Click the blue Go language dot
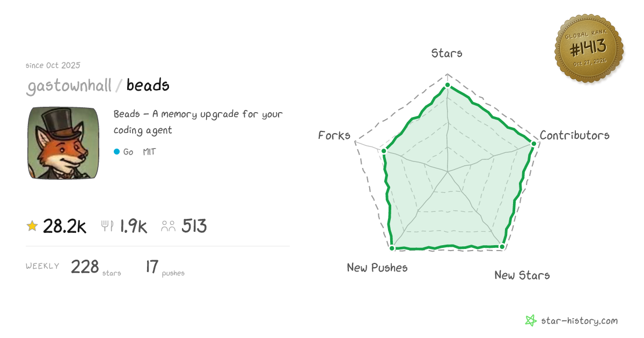This screenshot has height=338, width=644. click(116, 152)
